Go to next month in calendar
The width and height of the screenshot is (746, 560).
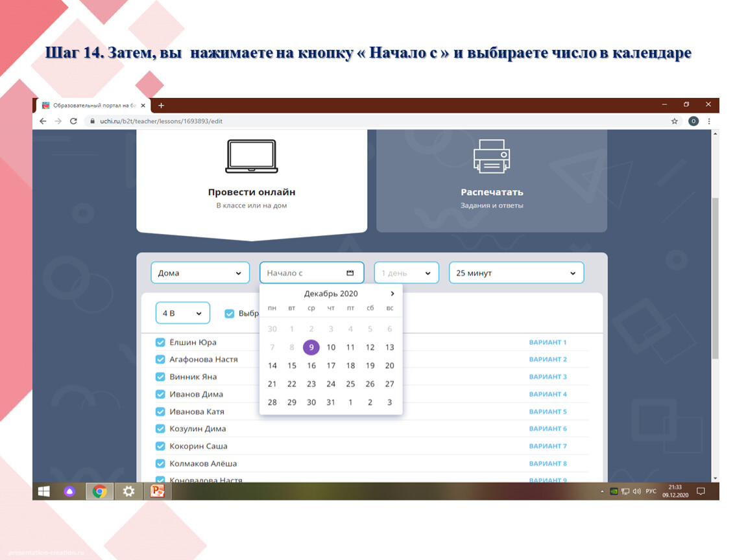click(392, 294)
